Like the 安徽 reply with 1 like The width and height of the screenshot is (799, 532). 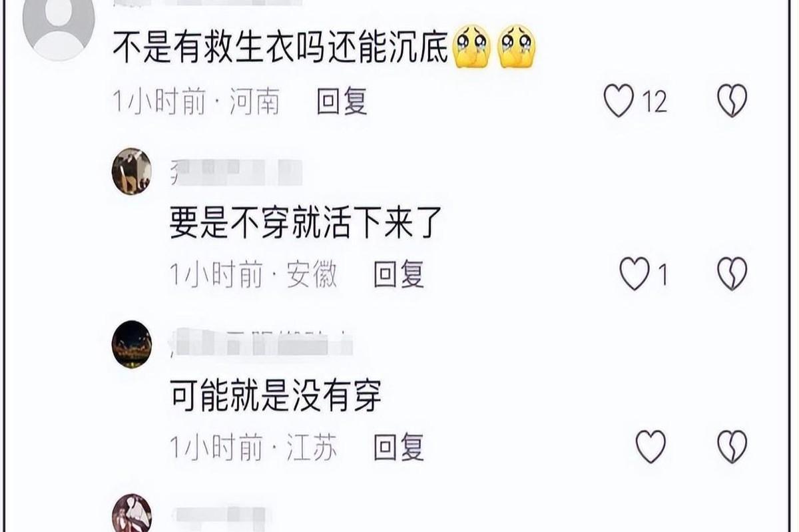pos(634,274)
